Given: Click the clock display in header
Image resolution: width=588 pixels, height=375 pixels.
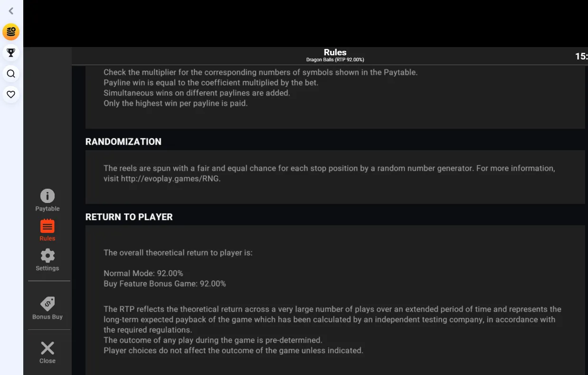Looking at the screenshot, I should 581,56.
